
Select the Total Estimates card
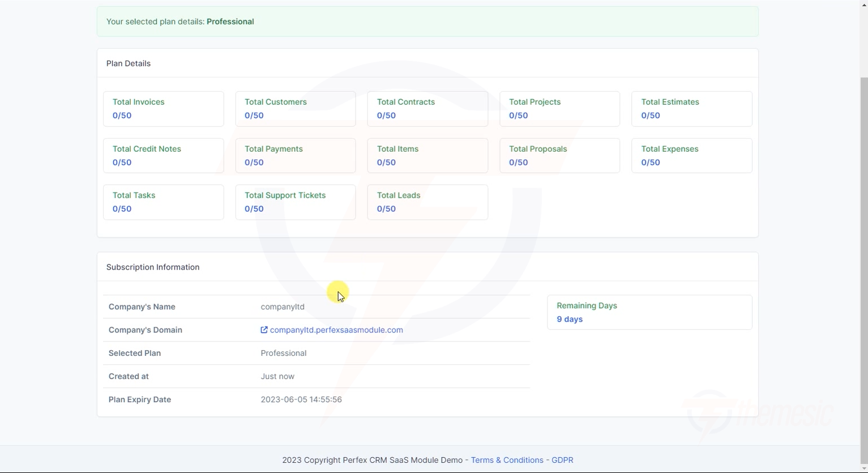point(691,109)
